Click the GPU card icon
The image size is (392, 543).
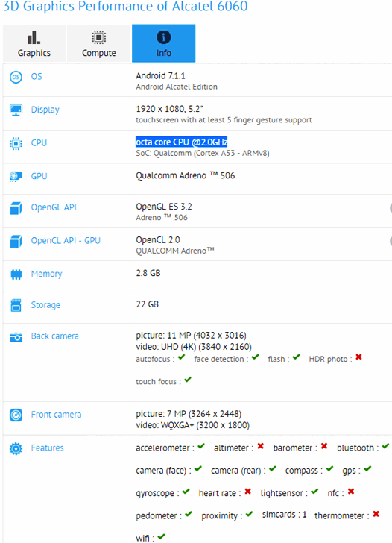(x=16, y=177)
